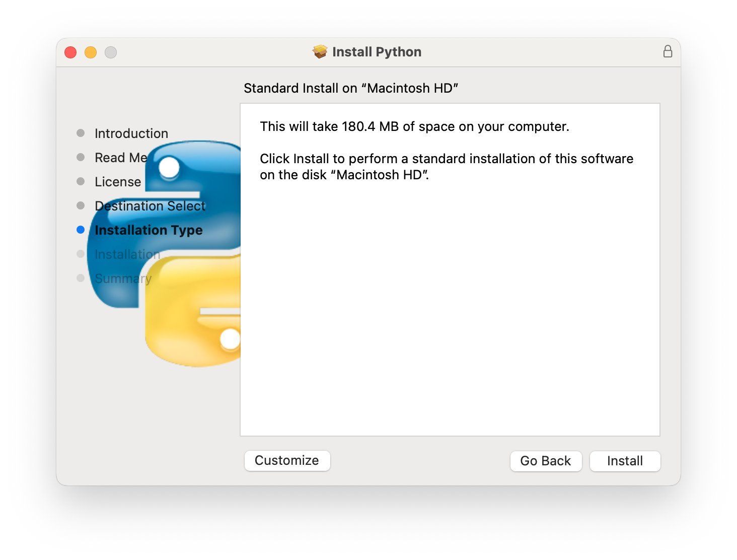Choose the Destination Select step

click(x=150, y=206)
